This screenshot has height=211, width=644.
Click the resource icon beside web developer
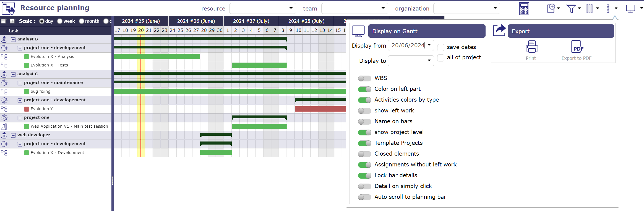4,135
